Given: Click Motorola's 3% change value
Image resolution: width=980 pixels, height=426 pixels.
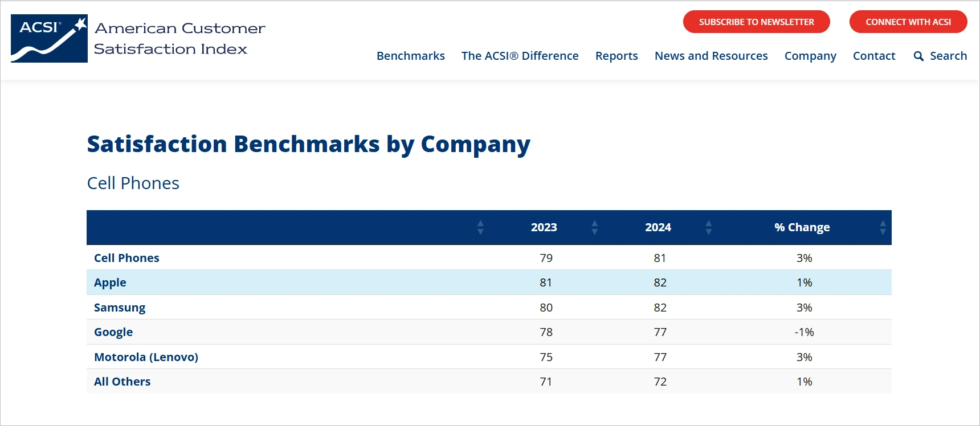Looking at the screenshot, I should point(804,357).
